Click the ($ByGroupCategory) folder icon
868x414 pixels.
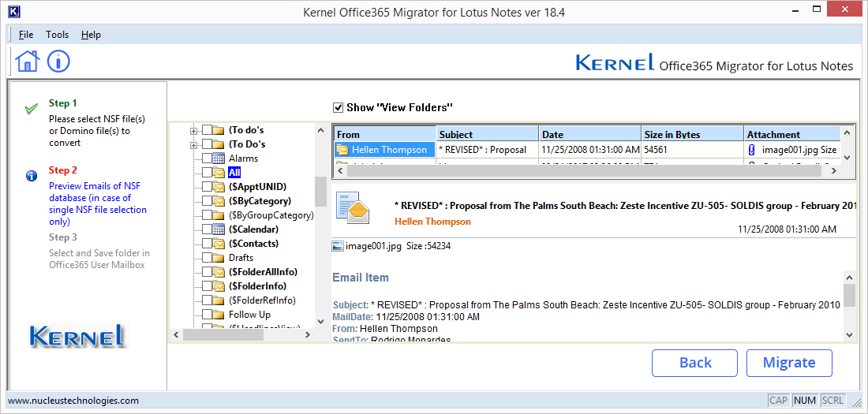[x=219, y=214]
